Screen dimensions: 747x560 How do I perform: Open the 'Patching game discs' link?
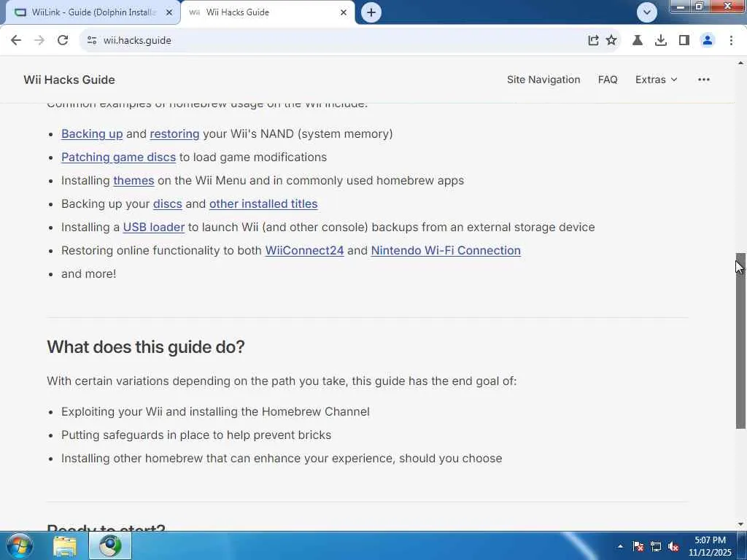coord(119,157)
